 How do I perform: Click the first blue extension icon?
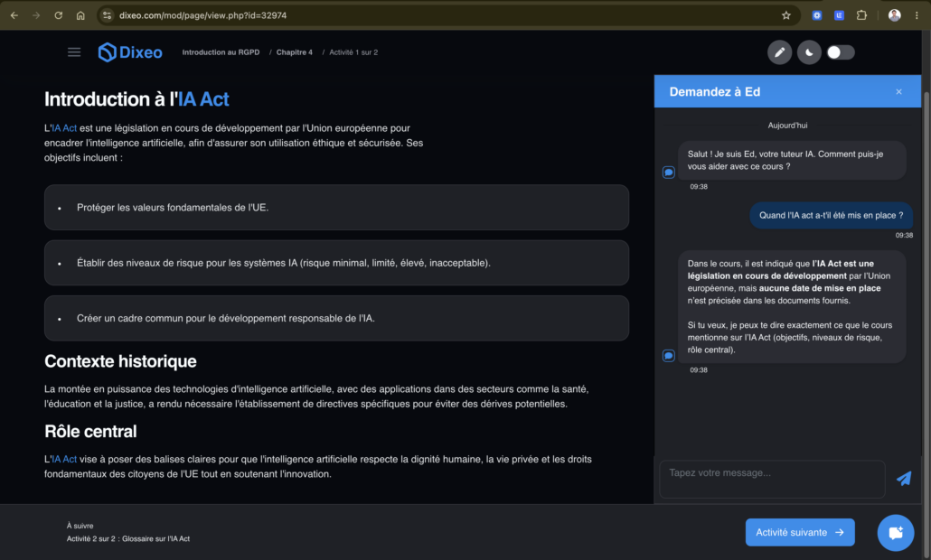point(817,15)
